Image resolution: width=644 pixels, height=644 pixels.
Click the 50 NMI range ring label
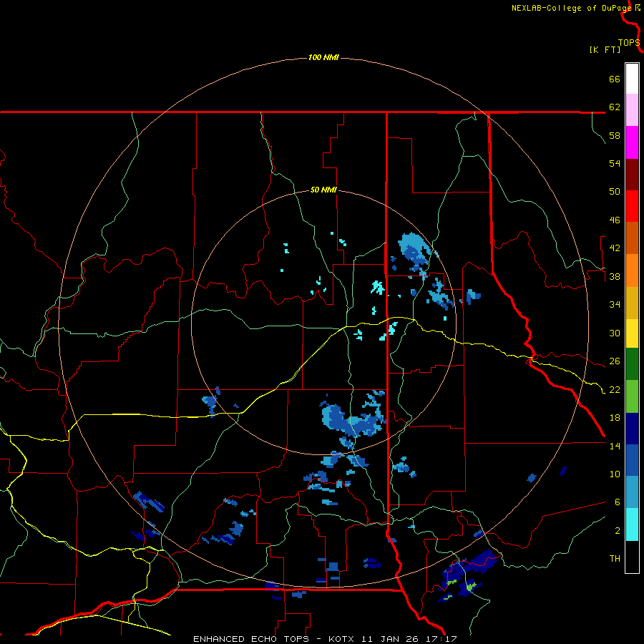323,190
